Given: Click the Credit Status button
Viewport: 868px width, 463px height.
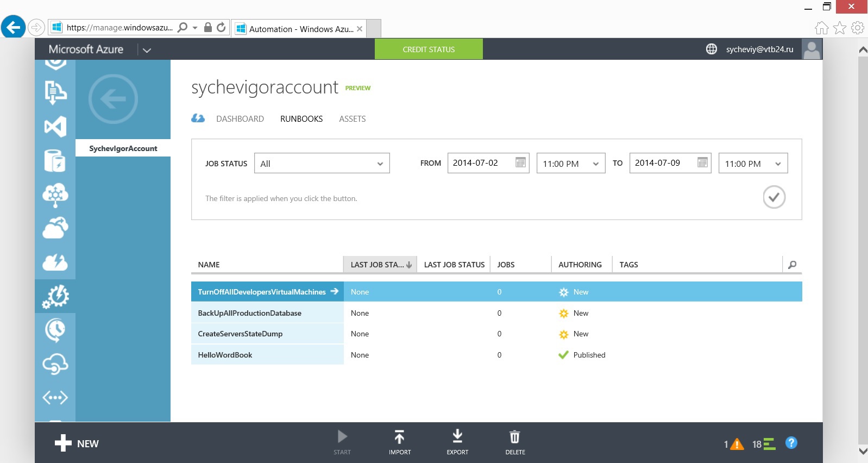Looking at the screenshot, I should [x=429, y=49].
